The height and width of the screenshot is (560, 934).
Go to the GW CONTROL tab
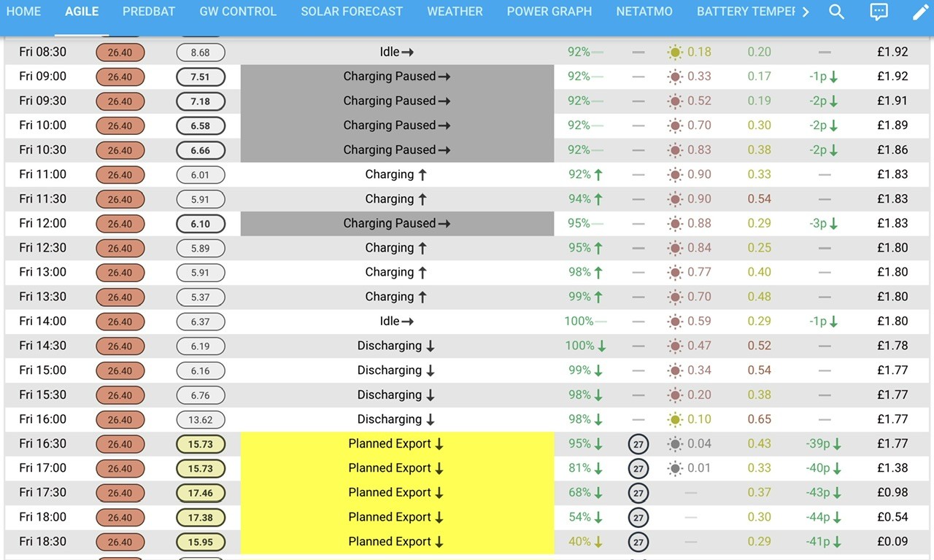coord(238,12)
